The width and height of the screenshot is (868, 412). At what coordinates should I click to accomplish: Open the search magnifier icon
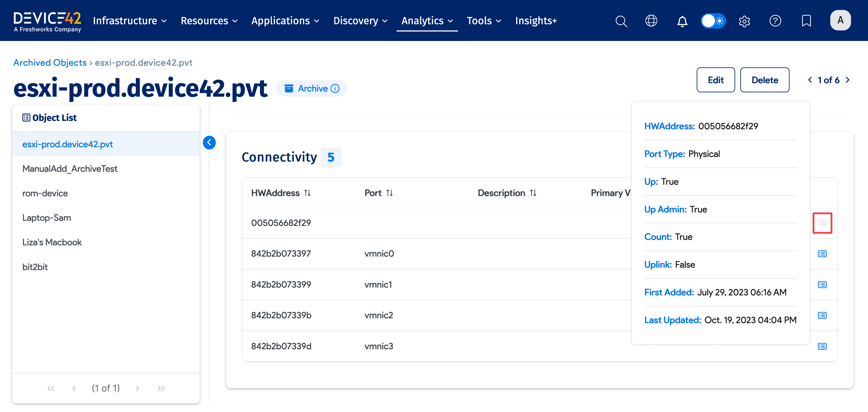(x=621, y=21)
